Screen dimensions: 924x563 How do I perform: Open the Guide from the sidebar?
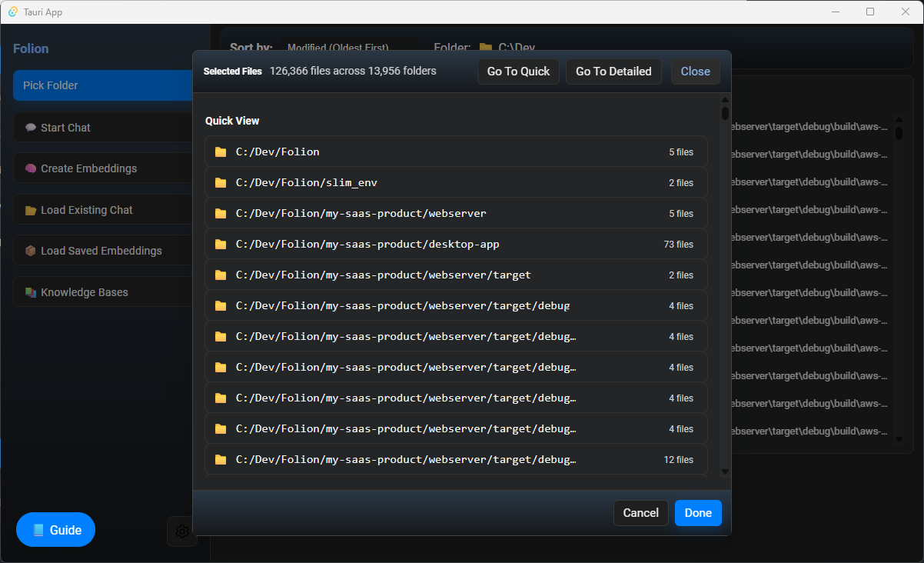click(x=55, y=530)
